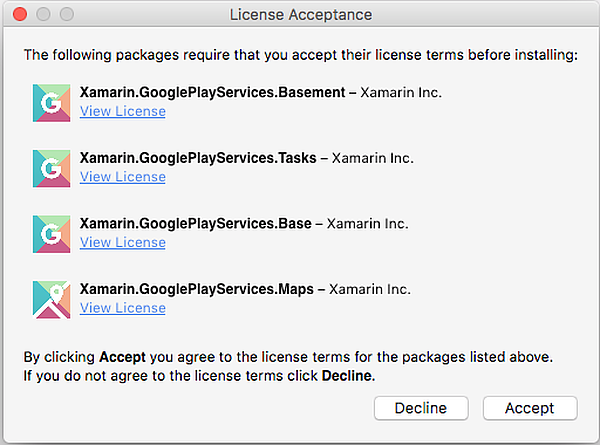Screen dimensions: 600x445
Task: Click the Xamarin.GooglePlayServices.Basement package icon
Action: click(x=50, y=102)
